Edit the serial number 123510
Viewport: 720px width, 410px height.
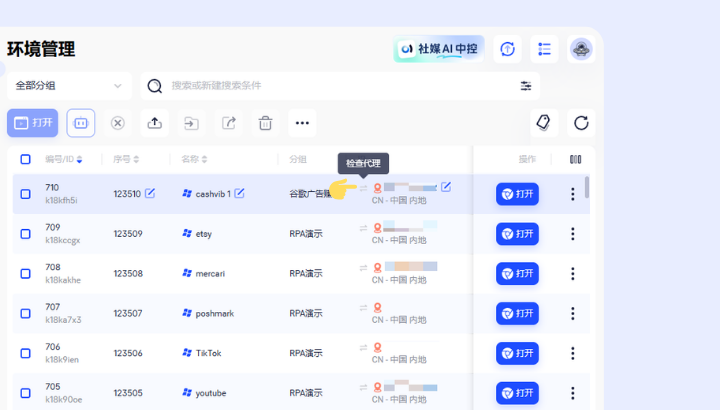tap(150, 193)
